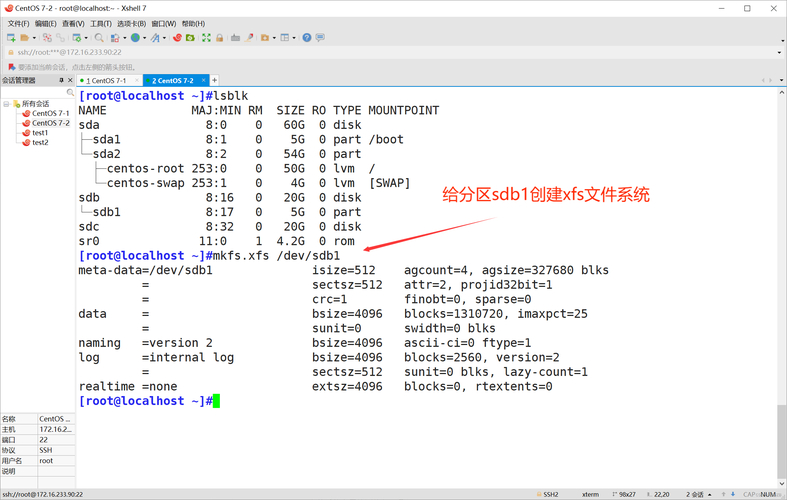
Task: Toggle full screen with green arrows icon
Action: (x=206, y=38)
